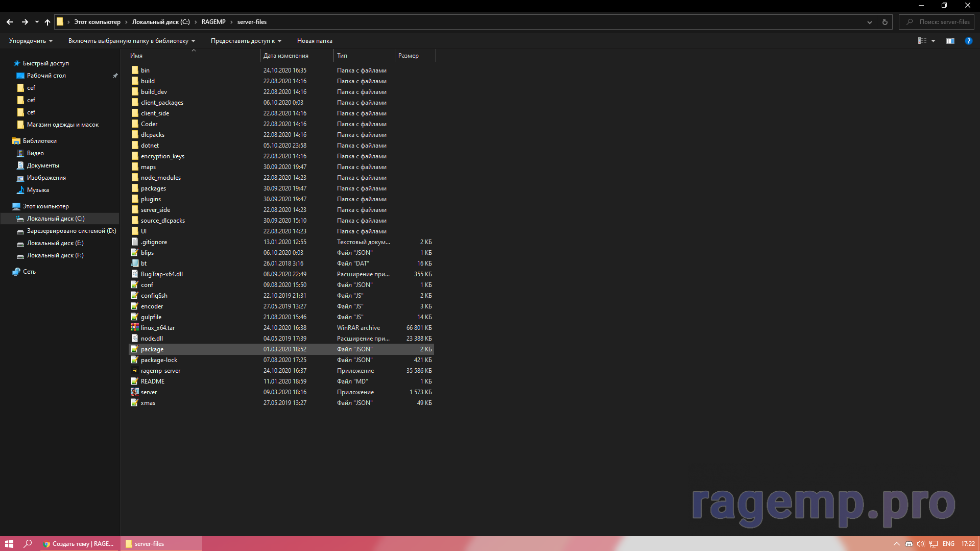Select the .gitignore text file icon
The image size is (980, 551).
(135, 242)
